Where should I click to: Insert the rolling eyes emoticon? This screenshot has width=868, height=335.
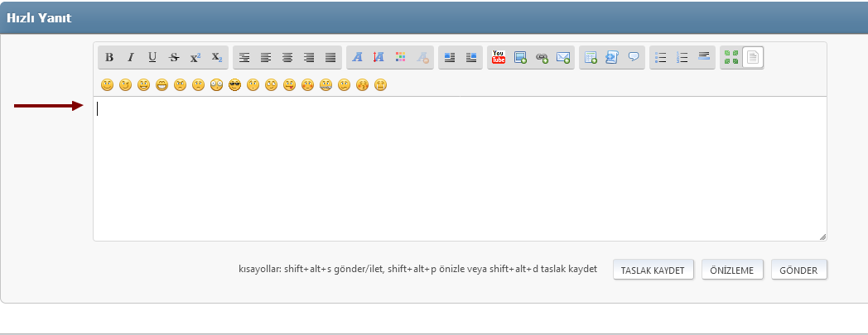[272, 85]
